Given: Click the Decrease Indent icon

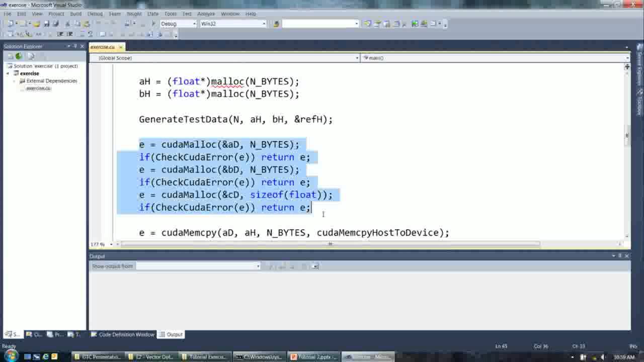Looking at the screenshot, I should pos(60,34).
